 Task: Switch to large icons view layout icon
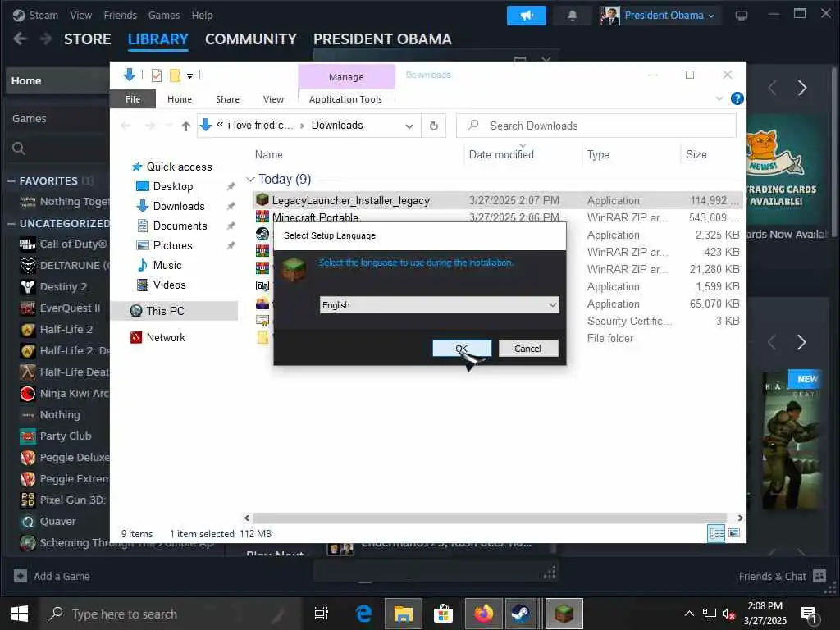[x=734, y=533]
